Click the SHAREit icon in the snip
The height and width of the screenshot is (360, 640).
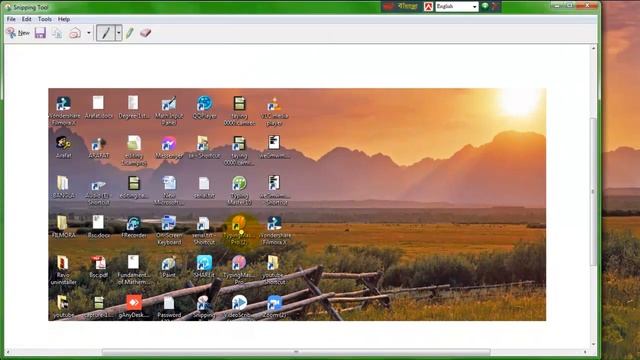point(204,267)
